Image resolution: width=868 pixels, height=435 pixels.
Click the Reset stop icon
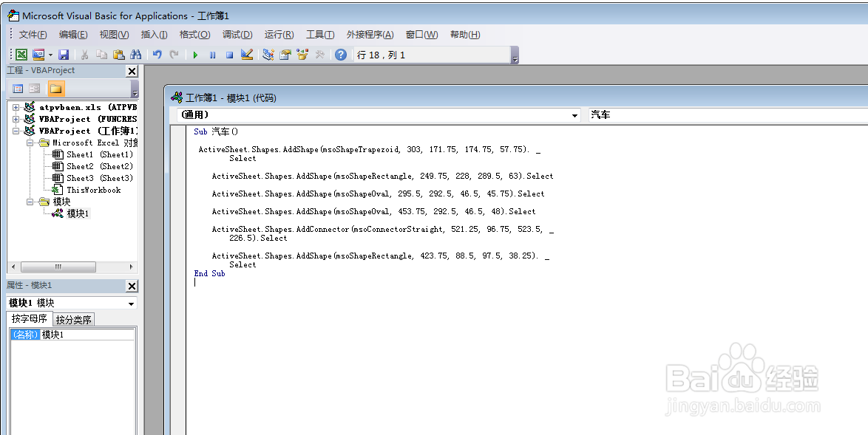pyautogui.click(x=229, y=55)
